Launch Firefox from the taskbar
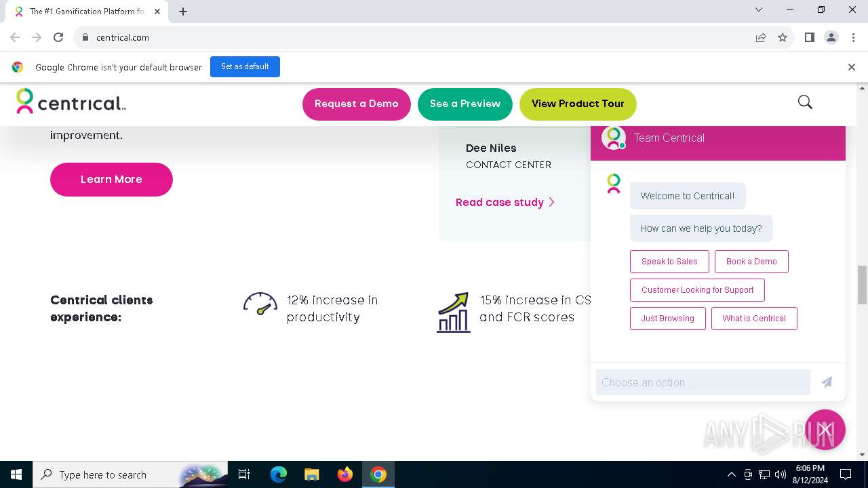This screenshot has width=868, height=488. click(345, 474)
